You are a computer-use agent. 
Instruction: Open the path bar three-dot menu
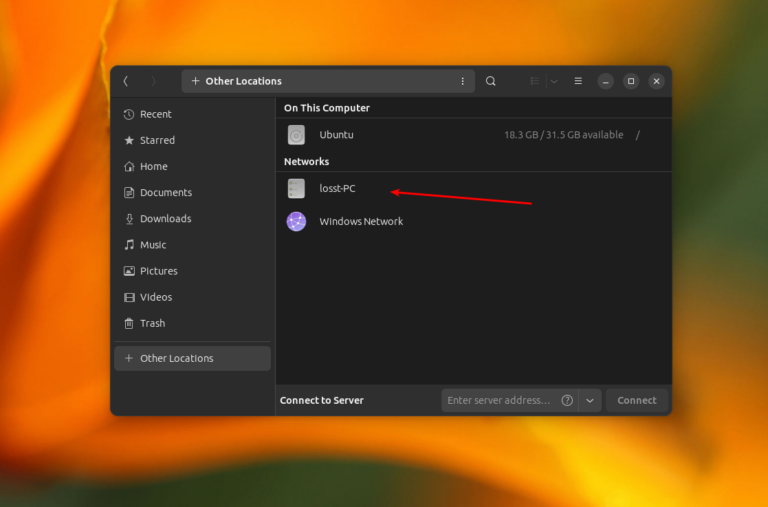pos(462,81)
